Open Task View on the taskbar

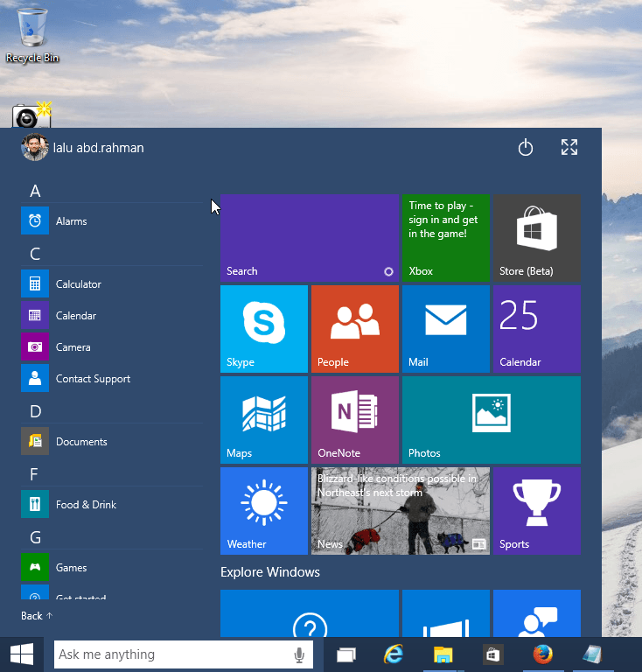[x=346, y=654]
